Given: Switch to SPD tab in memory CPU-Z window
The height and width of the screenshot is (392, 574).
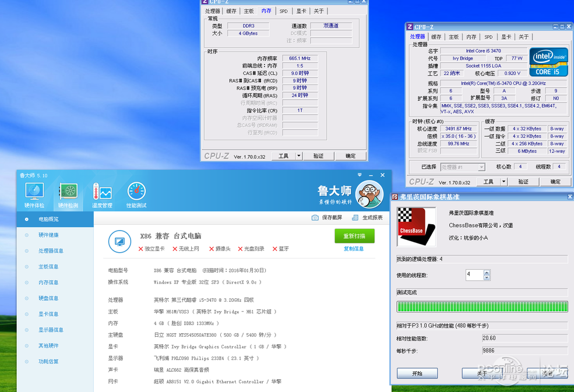Looking at the screenshot, I should tap(283, 11).
